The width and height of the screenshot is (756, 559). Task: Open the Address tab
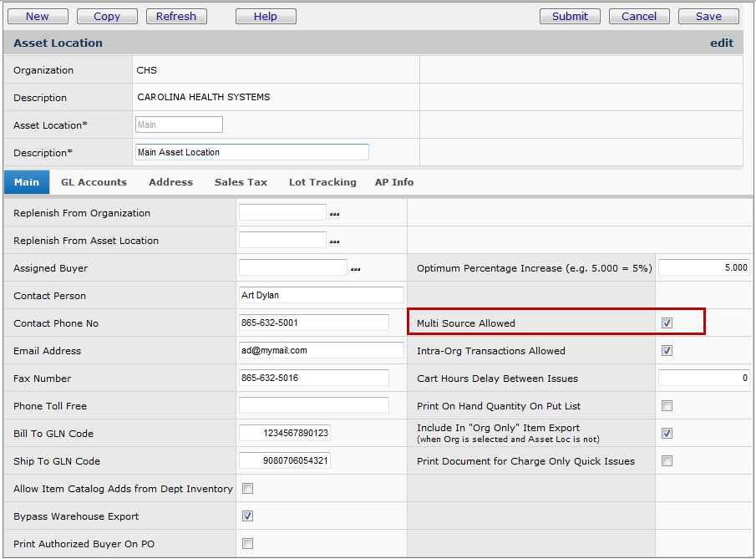(170, 182)
